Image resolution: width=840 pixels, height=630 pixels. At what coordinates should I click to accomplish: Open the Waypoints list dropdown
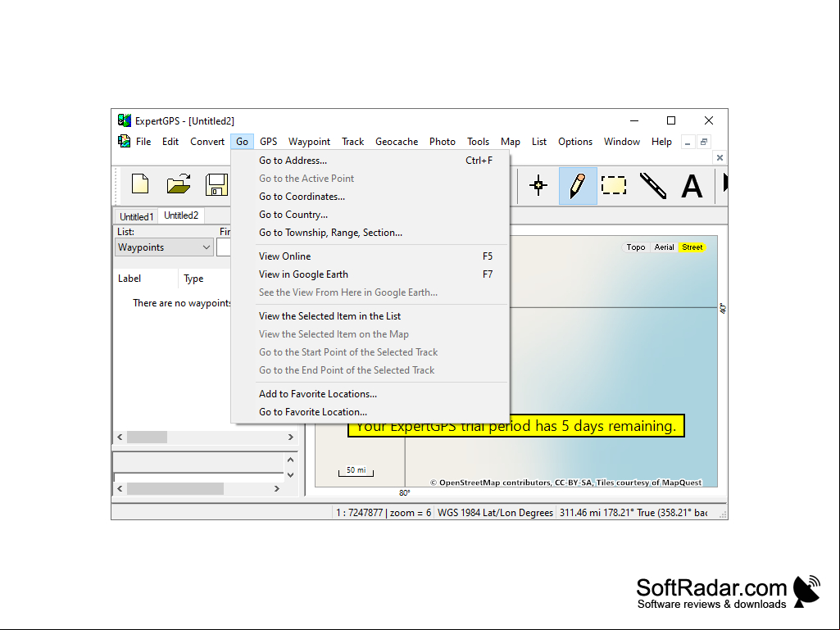coord(164,247)
